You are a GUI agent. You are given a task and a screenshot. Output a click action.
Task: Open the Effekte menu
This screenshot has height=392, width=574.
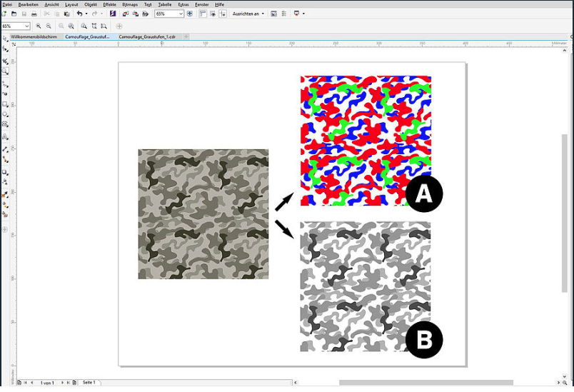[x=109, y=4]
